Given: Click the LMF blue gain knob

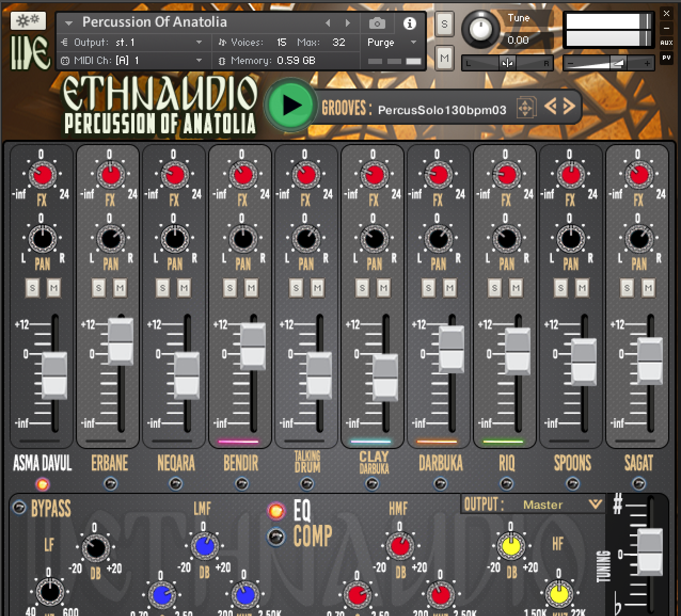Looking at the screenshot, I should (204, 546).
